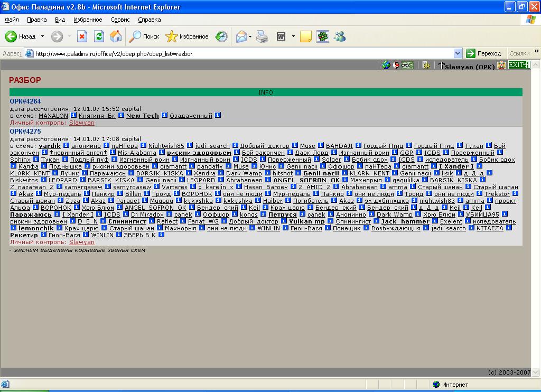Print the page with the printer icon

coord(262,36)
